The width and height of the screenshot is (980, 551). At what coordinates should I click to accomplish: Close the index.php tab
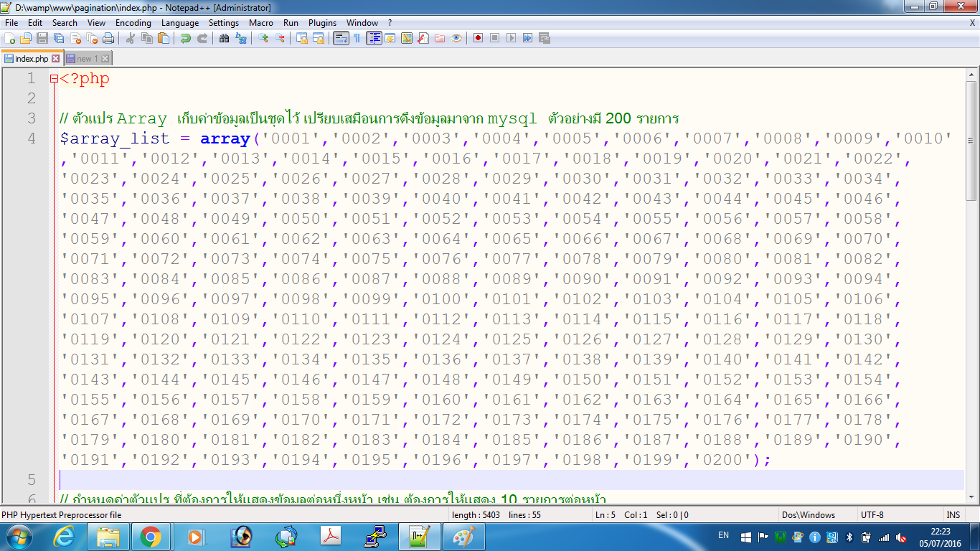click(x=56, y=59)
